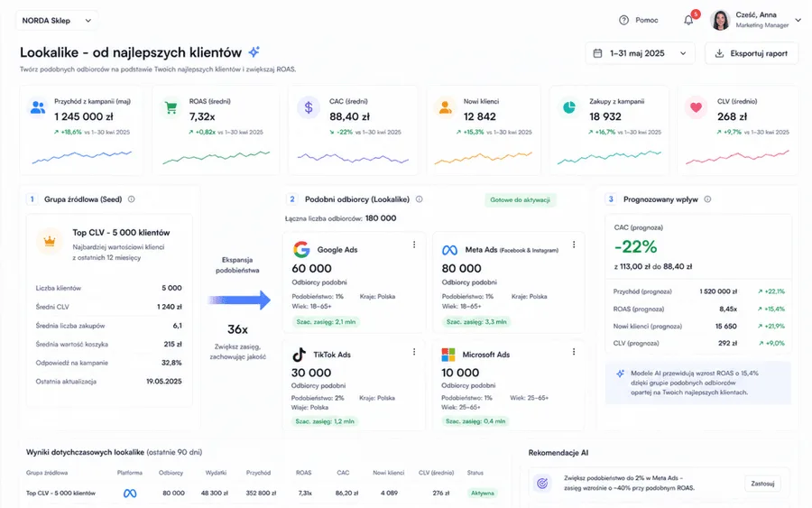Click the Pomoc help question icon
The width and height of the screenshot is (812, 508).
pos(623,20)
